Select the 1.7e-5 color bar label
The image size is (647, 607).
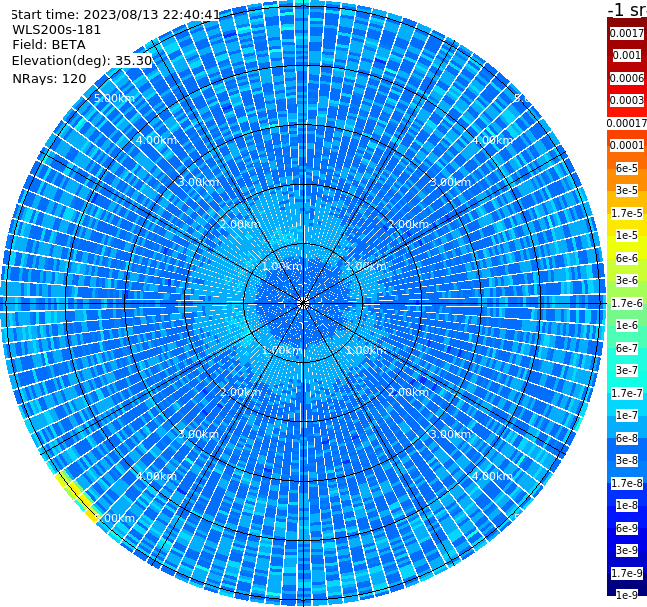tap(627, 213)
